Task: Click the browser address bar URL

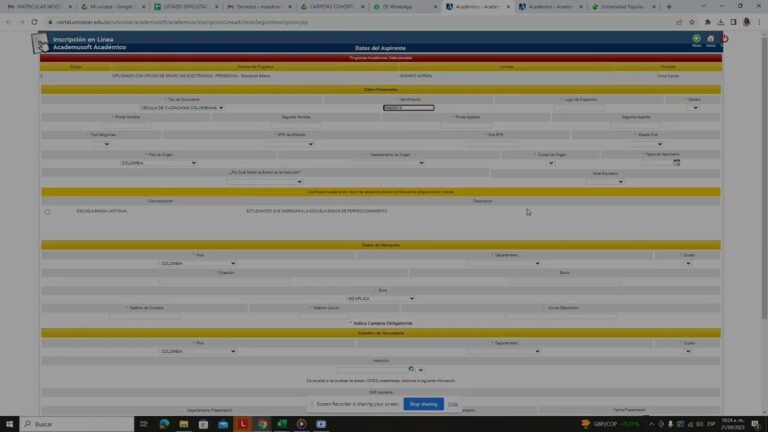Action: click(x=182, y=22)
